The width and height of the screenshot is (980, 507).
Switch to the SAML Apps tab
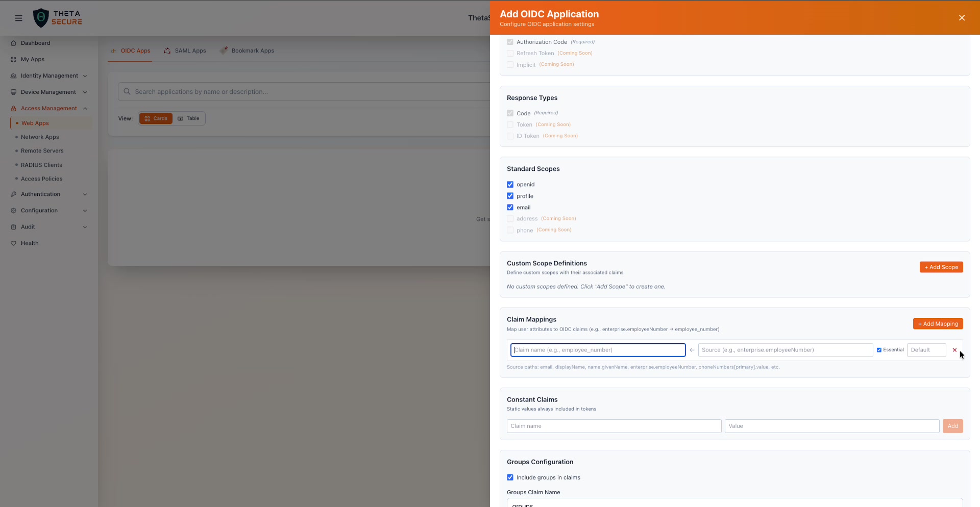pyautogui.click(x=190, y=50)
